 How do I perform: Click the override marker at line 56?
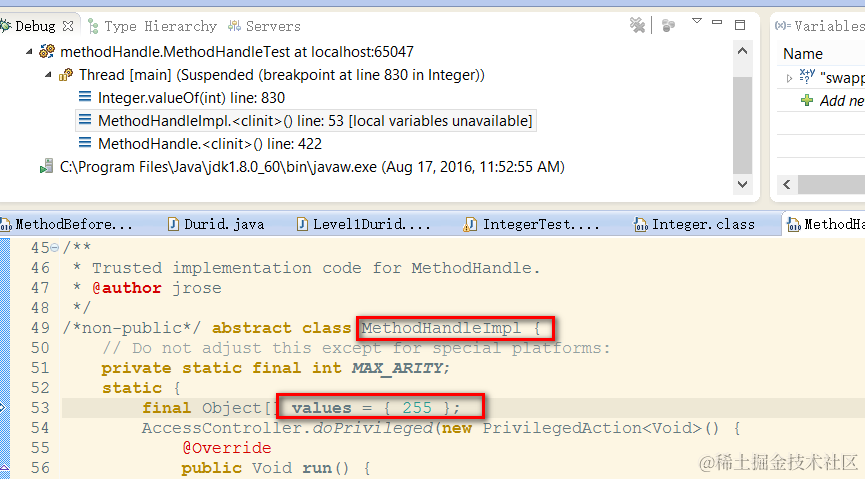pyautogui.click(x=3, y=469)
